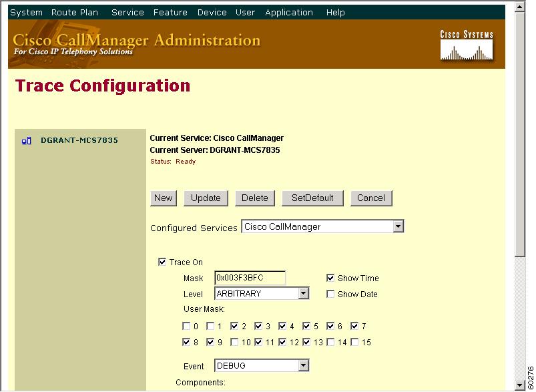Open the Event dropdown showing DEBUG
The width and height of the screenshot is (536, 392).
click(x=262, y=366)
